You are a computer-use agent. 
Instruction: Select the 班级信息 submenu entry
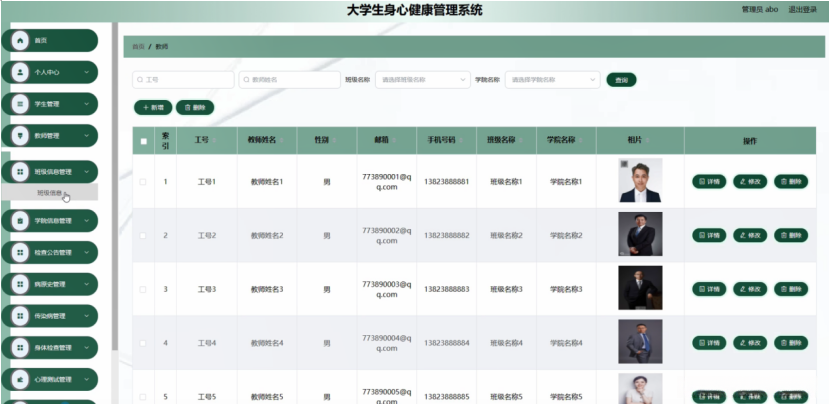pyautogui.click(x=49, y=193)
